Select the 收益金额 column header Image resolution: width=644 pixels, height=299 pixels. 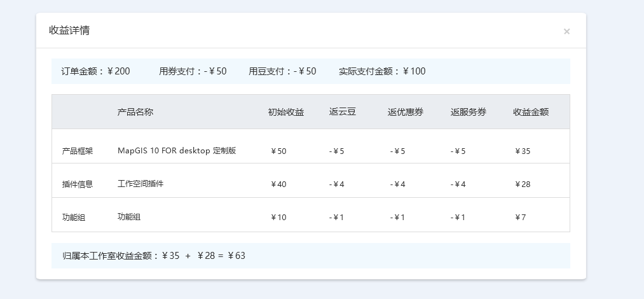click(531, 112)
